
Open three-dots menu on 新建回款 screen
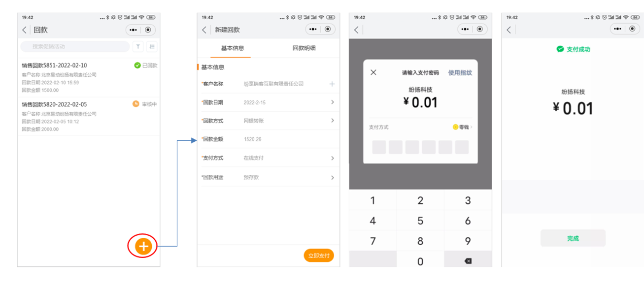coord(313,30)
